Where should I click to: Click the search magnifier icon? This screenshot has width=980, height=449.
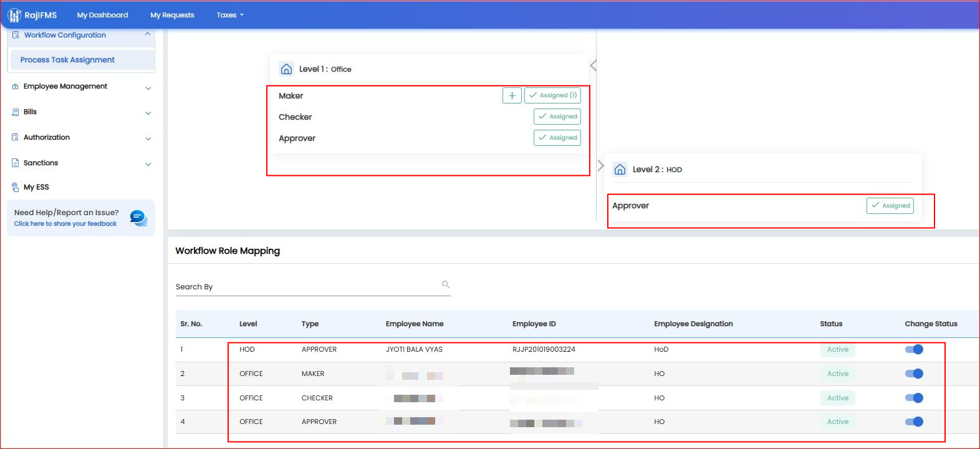point(446,284)
